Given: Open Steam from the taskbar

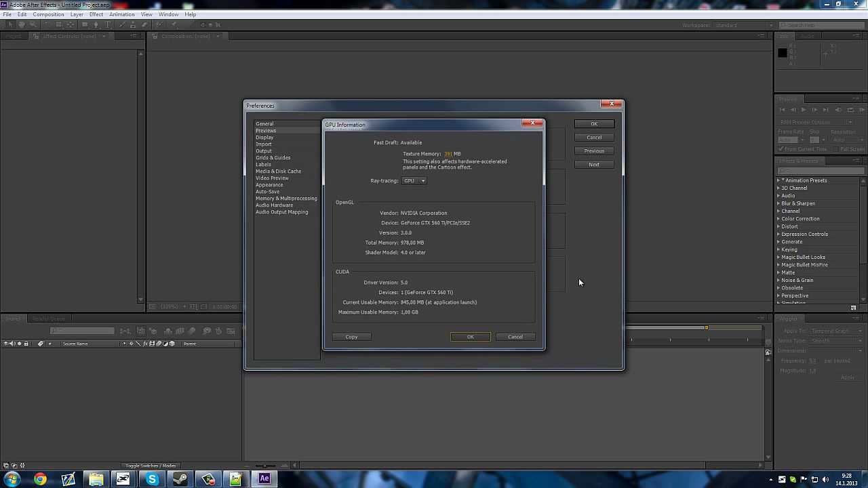Looking at the screenshot, I should (x=180, y=480).
